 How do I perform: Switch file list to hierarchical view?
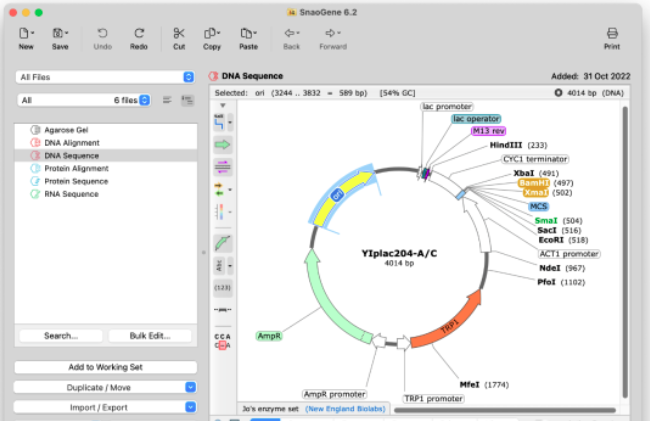pos(187,100)
